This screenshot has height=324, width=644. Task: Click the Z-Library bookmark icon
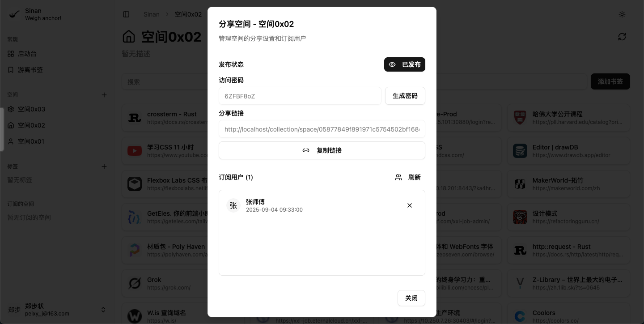(x=520, y=283)
